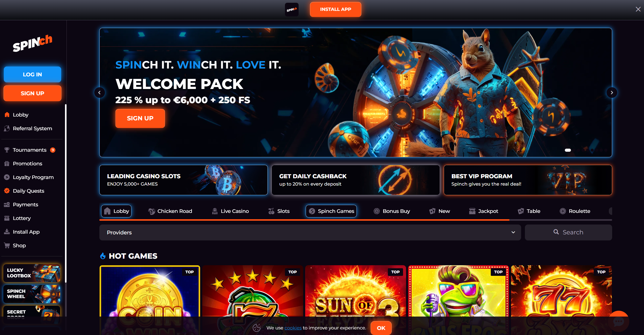Open the Lucky Lootbox promo tile

click(32, 273)
